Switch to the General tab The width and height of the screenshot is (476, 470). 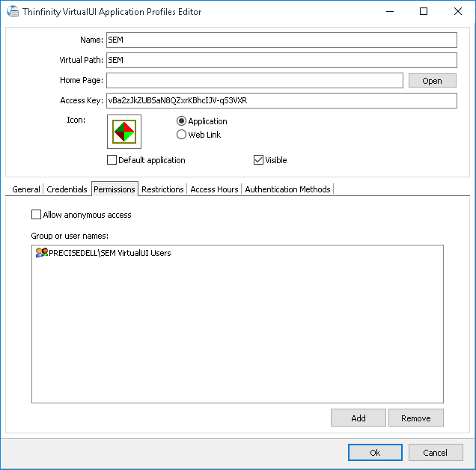[26, 189]
